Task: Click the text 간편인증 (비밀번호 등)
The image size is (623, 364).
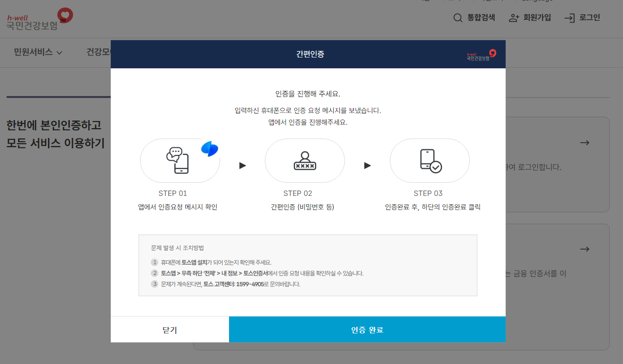Action: (x=303, y=207)
